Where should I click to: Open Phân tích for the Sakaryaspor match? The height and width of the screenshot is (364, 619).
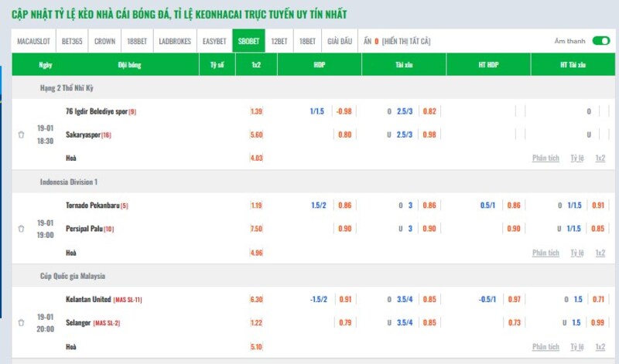(545, 158)
